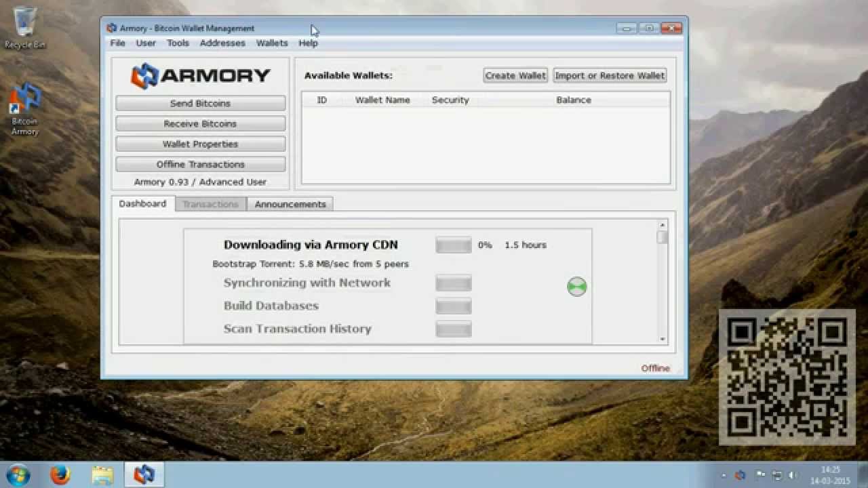Click the 'Downloading via Armory CDN' heading
868x488 pixels.
(311, 245)
